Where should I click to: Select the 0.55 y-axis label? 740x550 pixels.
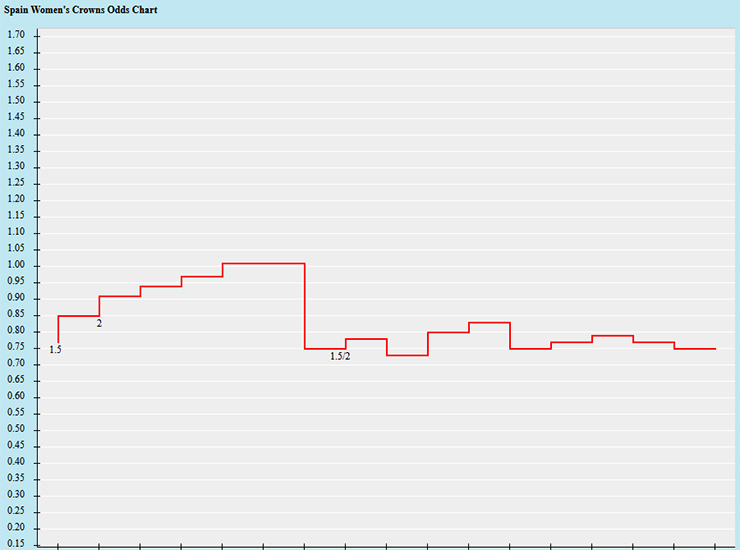click(16, 413)
